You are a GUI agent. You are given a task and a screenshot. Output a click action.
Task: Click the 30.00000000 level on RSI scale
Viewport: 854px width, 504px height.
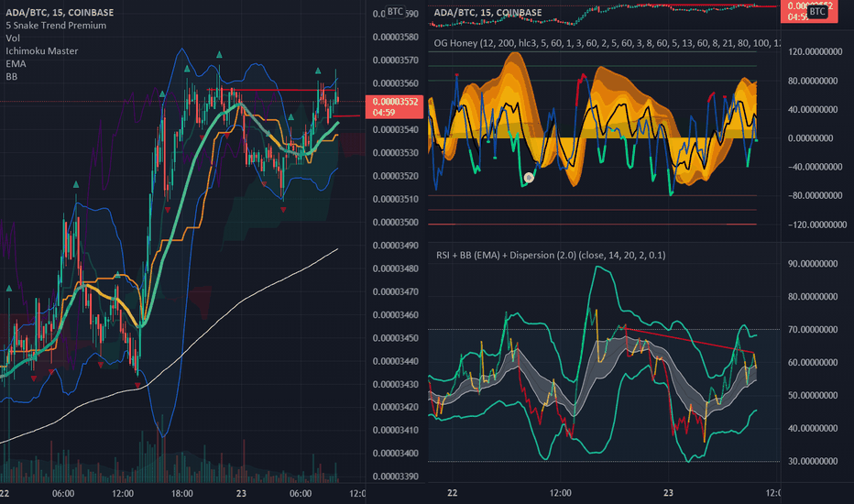[x=813, y=462]
